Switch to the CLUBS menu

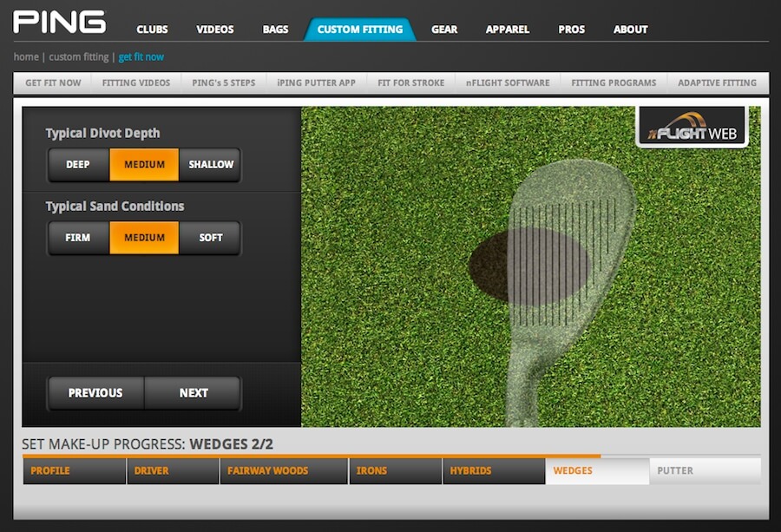click(x=152, y=29)
